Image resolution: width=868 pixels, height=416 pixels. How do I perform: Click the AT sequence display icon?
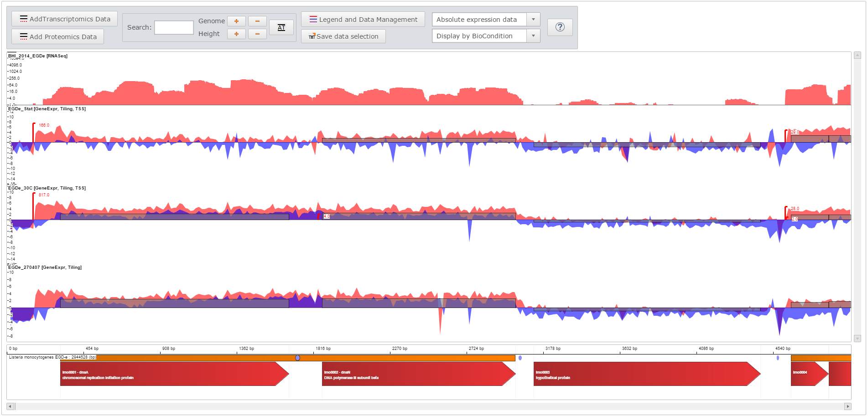(281, 28)
